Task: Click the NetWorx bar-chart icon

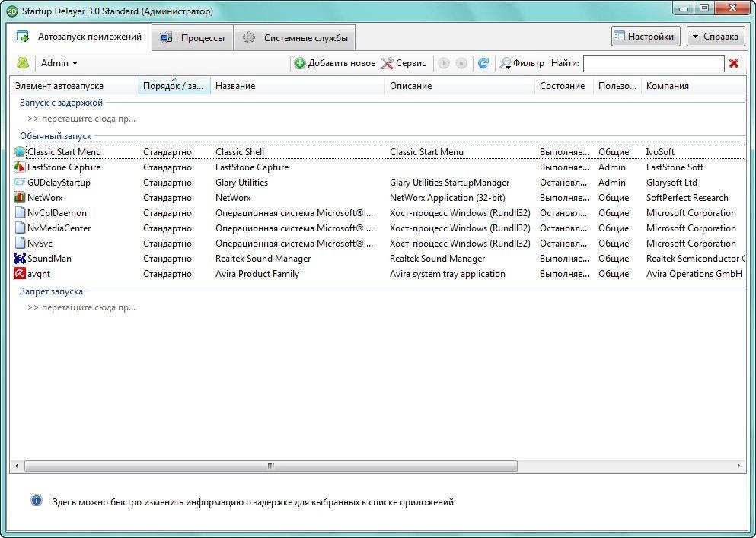Action: tap(19, 197)
